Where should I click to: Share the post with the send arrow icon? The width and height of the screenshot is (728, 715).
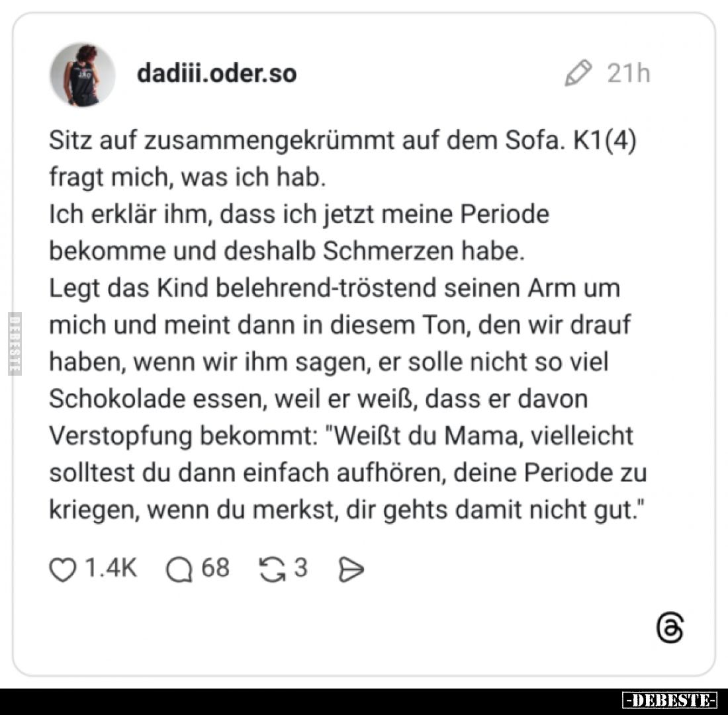tap(352, 568)
